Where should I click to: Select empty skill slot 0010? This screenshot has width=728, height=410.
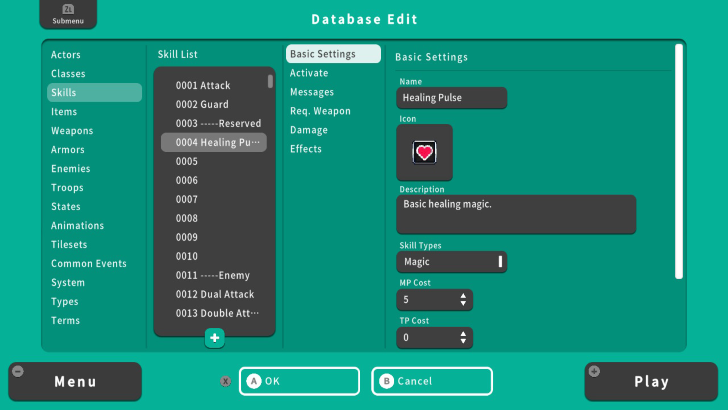pyautogui.click(x=214, y=256)
